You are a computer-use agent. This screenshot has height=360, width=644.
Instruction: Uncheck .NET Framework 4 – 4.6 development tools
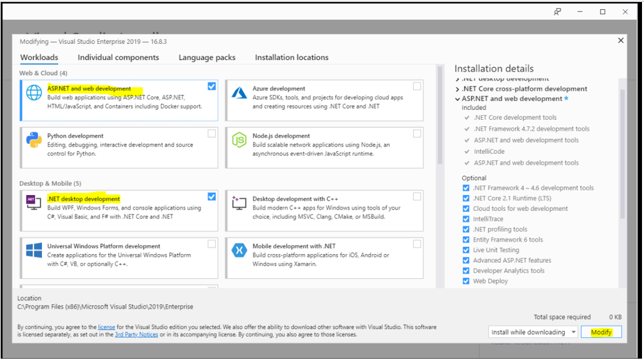tap(466, 188)
